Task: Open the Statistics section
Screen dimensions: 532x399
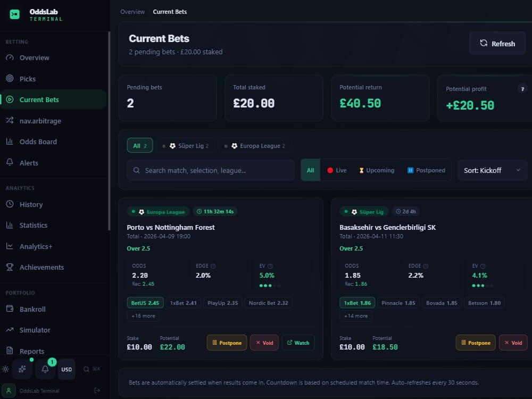Action: pos(33,225)
